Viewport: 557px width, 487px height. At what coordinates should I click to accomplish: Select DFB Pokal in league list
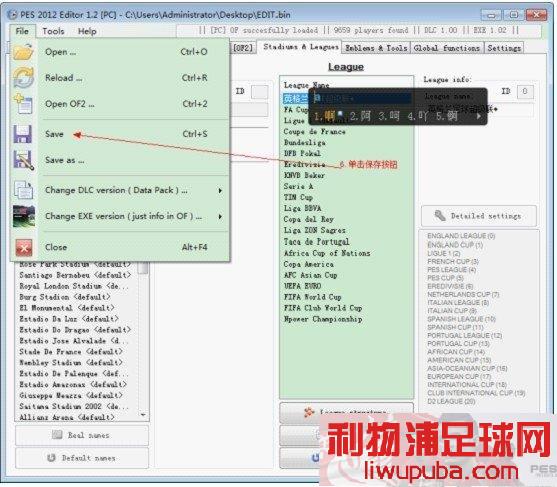pyautogui.click(x=302, y=153)
